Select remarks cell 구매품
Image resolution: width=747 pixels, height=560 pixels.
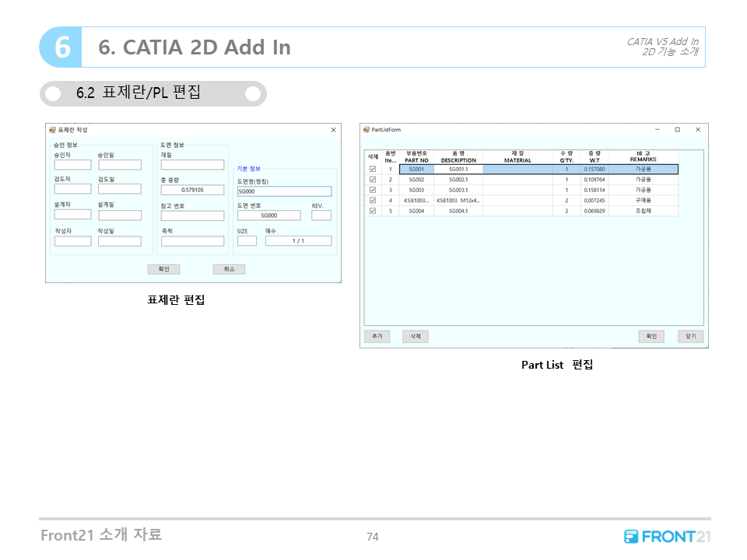pos(644,201)
